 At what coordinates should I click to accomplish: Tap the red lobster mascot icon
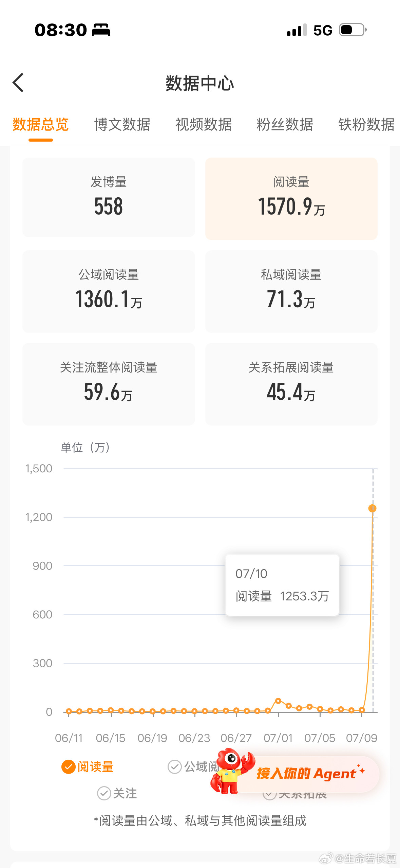[232, 771]
